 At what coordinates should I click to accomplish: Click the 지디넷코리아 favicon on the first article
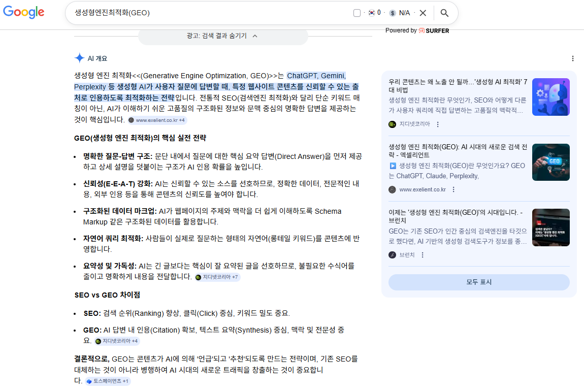tap(392, 124)
